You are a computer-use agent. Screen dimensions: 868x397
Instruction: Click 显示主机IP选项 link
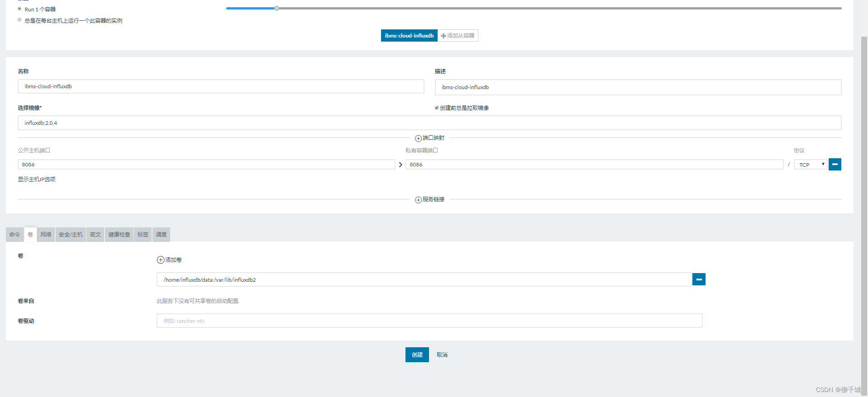click(x=37, y=180)
